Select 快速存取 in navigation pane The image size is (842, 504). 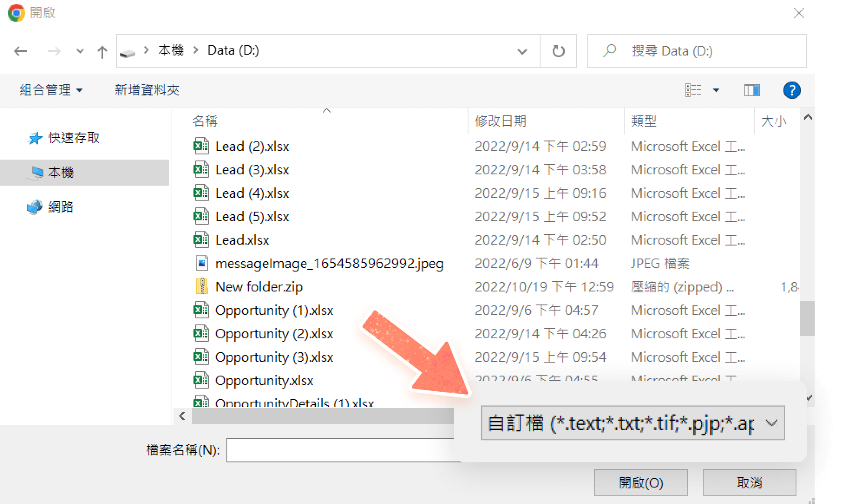74,138
